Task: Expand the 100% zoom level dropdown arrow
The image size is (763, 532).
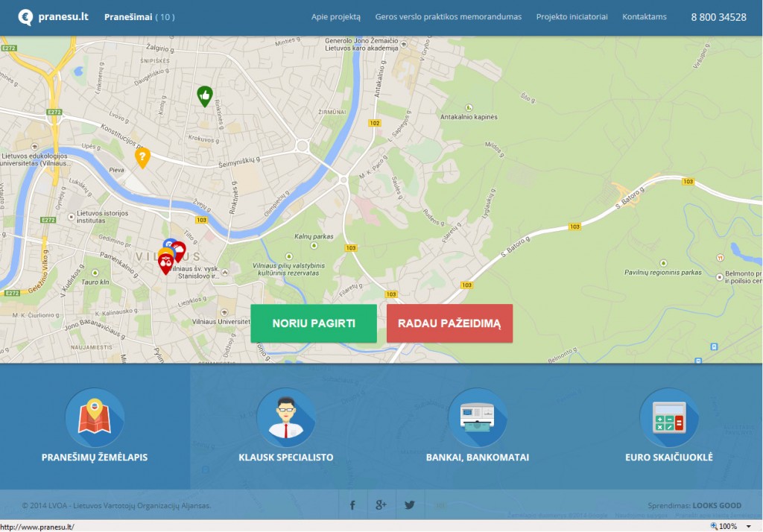Action: (x=748, y=527)
